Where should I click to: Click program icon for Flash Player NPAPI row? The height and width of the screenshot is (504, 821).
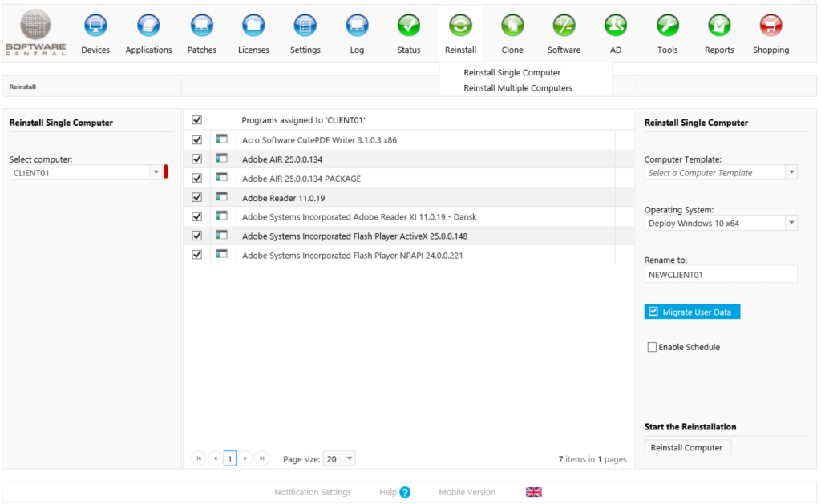pyautogui.click(x=221, y=254)
